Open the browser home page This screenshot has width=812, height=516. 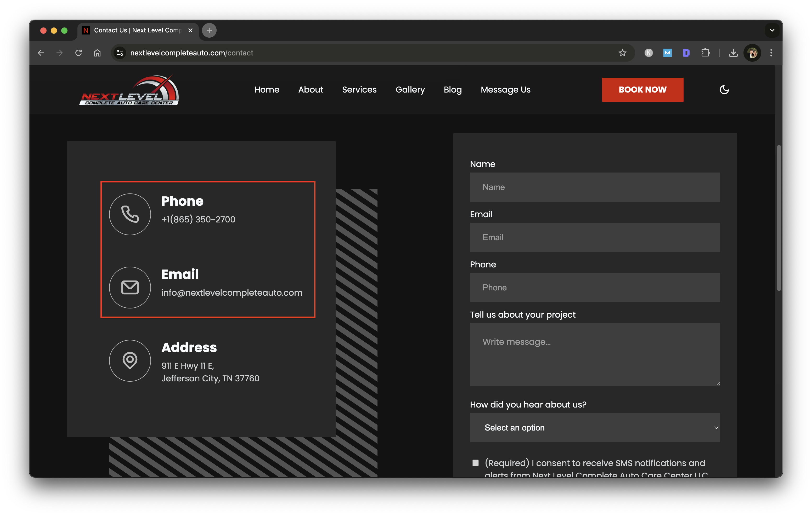coord(98,53)
